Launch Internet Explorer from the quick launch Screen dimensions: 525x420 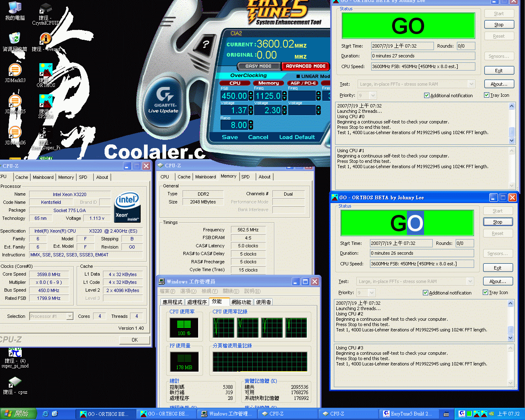tap(45, 414)
